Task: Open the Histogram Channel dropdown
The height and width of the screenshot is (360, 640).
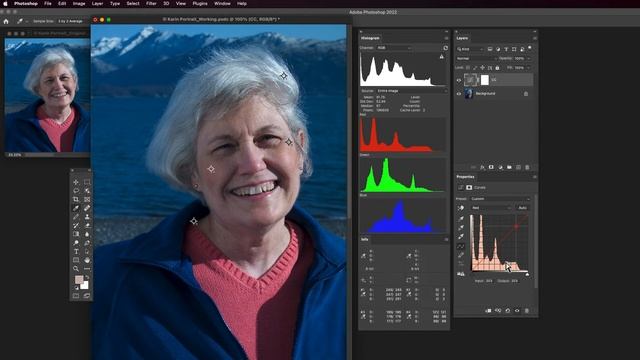Action: point(394,48)
